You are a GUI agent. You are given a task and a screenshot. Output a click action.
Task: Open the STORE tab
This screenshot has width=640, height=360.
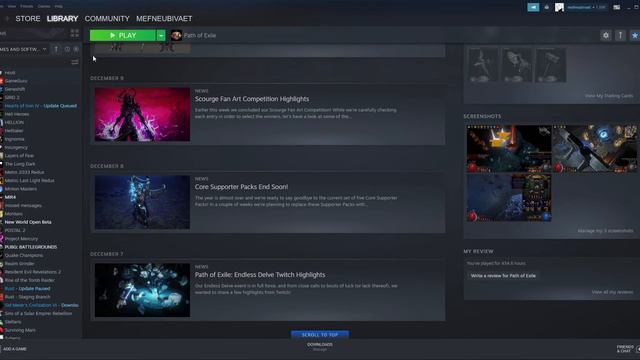(x=28, y=19)
